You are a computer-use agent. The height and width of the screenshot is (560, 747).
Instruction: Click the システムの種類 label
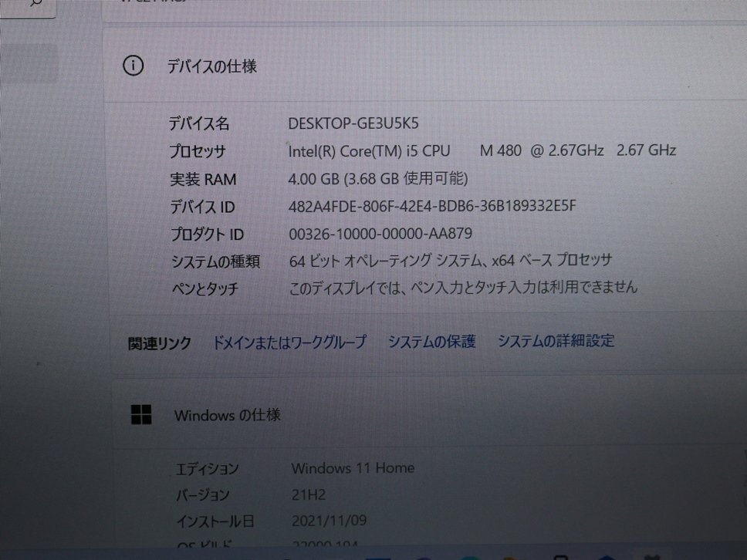216,261
